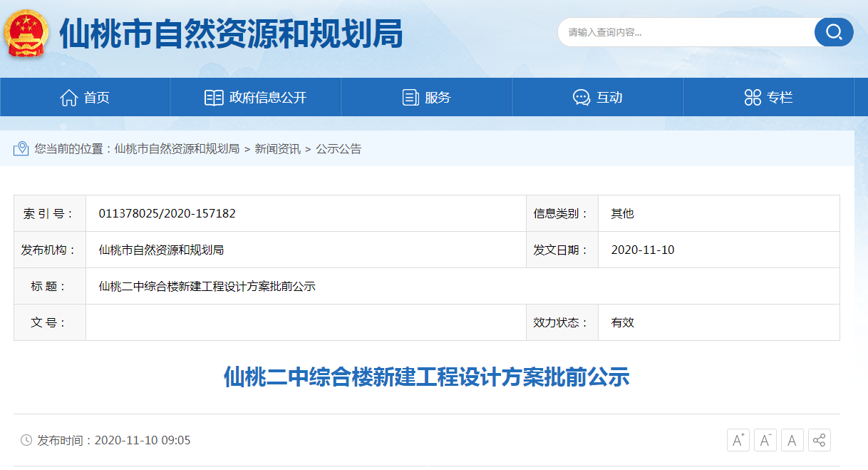Go to 仙桃市自然资源和规划局 breadcrumb link
The width and height of the screenshot is (868, 470).
point(177,149)
